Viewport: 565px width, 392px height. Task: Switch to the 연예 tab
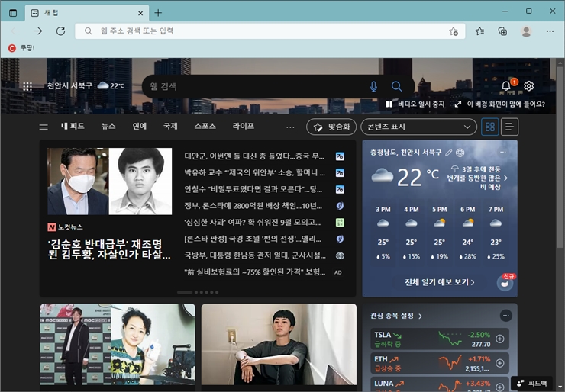coord(140,126)
